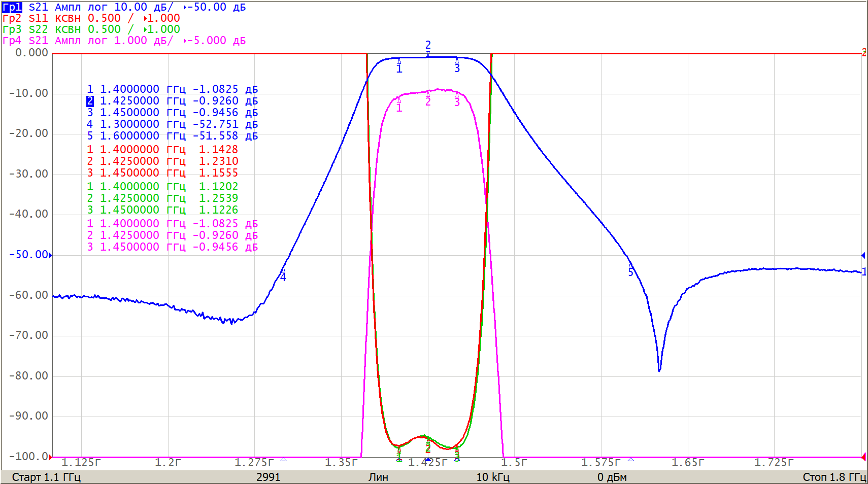Select the highlighted Гр1 trace label
The width and height of the screenshot is (868, 484).
click(12, 7)
